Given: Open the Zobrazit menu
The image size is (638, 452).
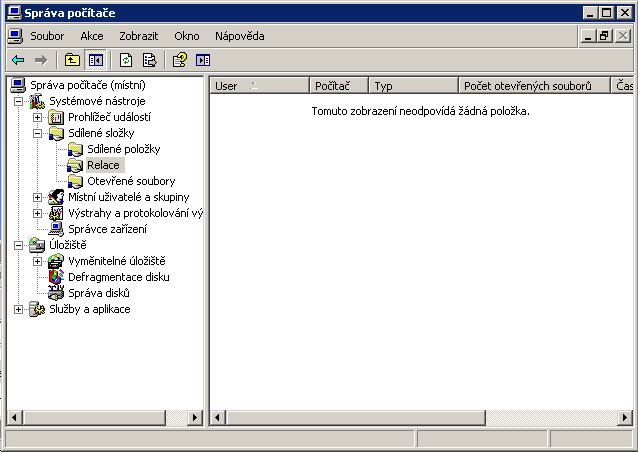Looking at the screenshot, I should [x=138, y=36].
